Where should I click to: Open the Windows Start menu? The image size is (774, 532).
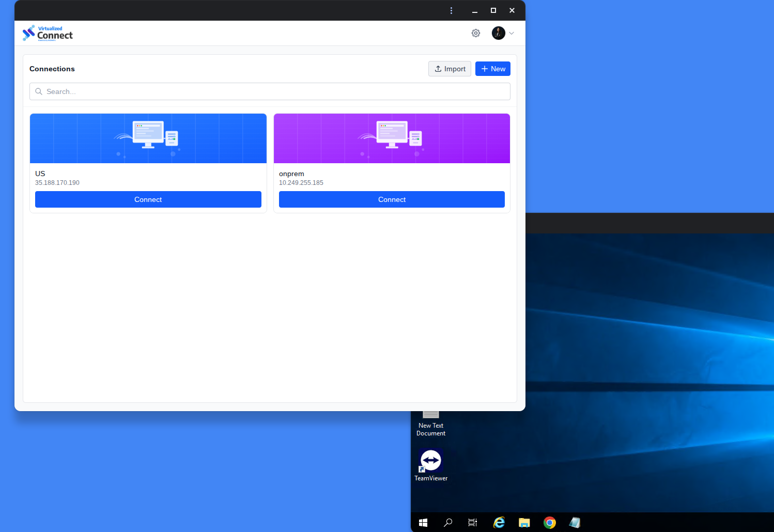click(x=423, y=522)
